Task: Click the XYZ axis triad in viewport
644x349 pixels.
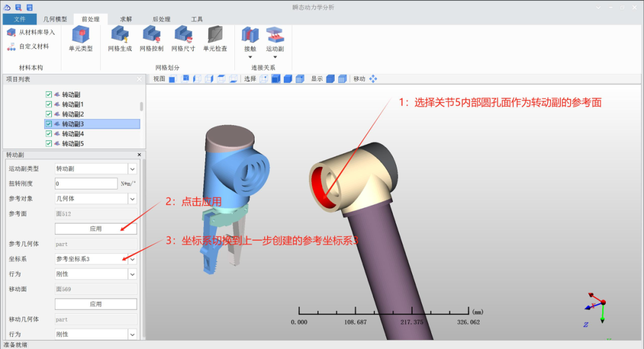Action: click(595, 310)
